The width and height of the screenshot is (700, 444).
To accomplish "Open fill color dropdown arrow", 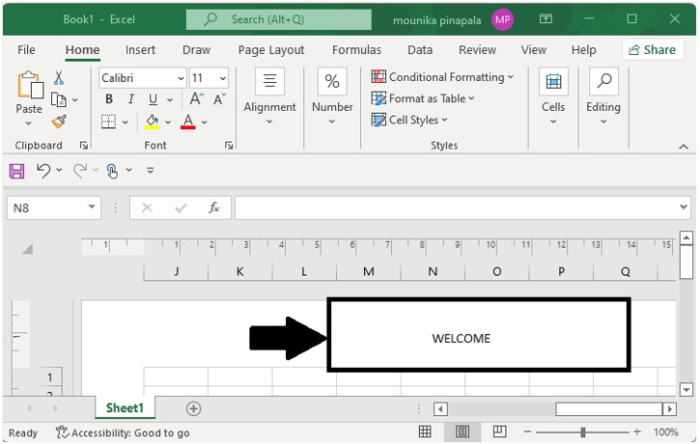I will (x=168, y=122).
